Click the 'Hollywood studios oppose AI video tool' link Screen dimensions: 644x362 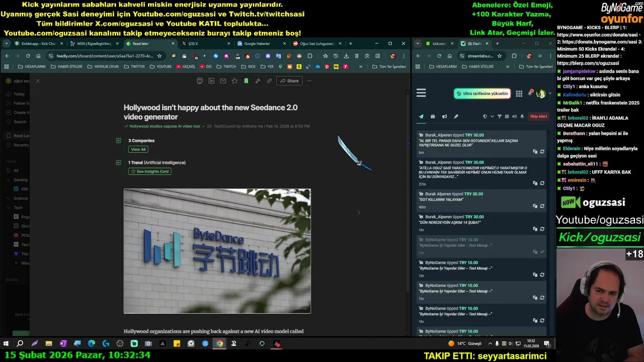(165, 126)
